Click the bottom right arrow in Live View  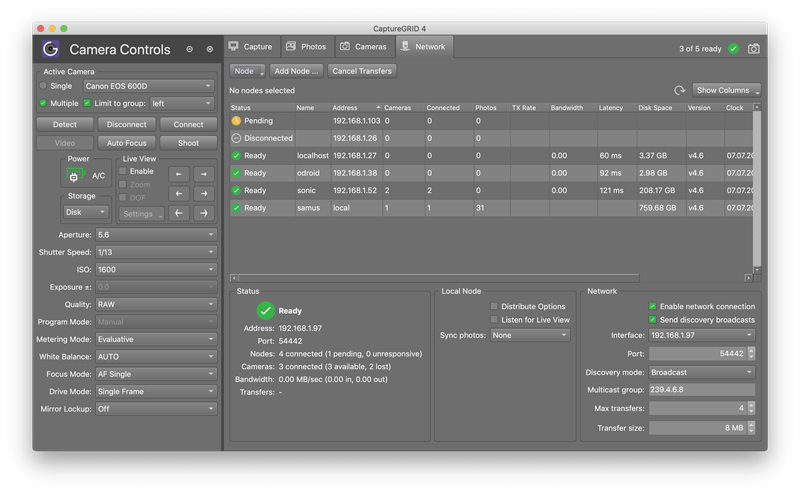tap(204, 213)
